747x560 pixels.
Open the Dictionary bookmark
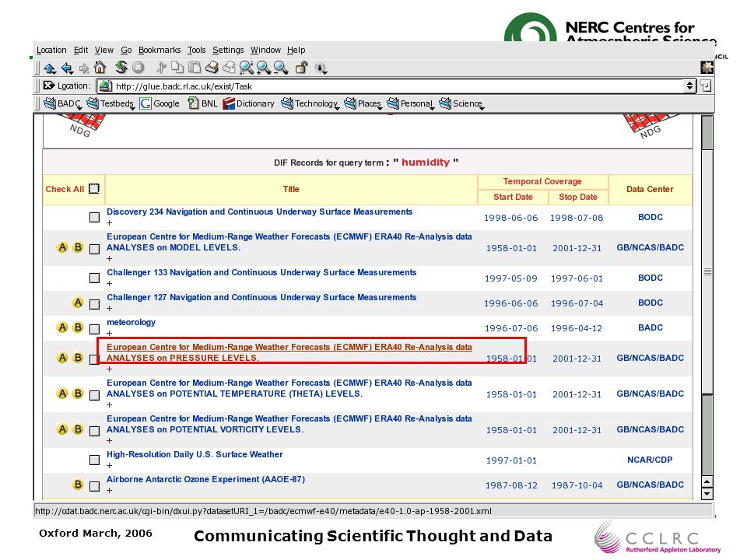(x=248, y=103)
